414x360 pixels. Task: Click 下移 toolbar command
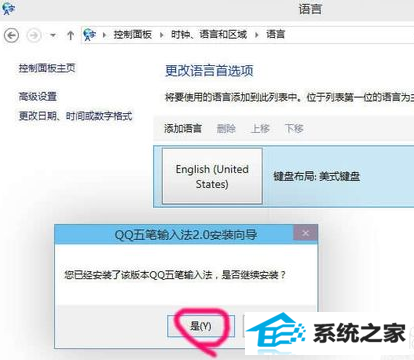294,128
